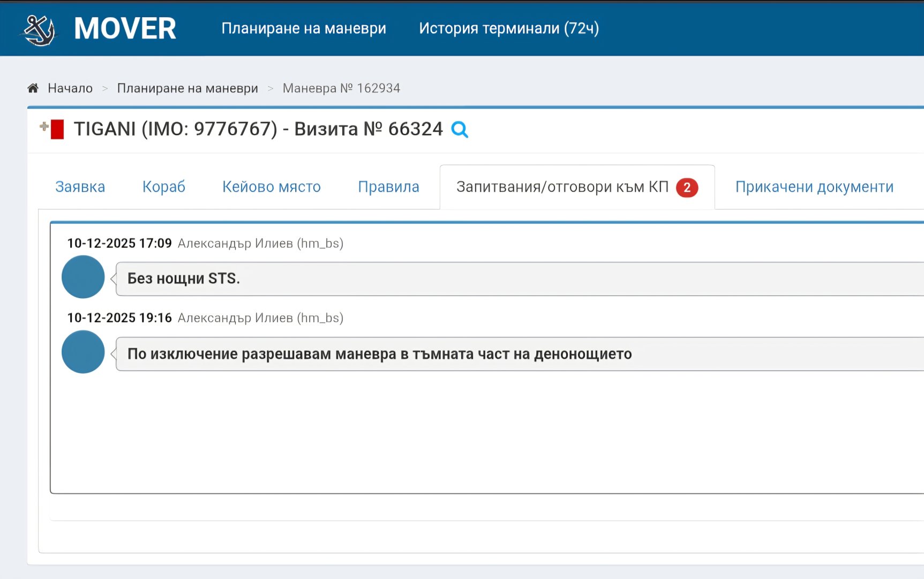Switch to the Заявка tab

pyautogui.click(x=79, y=187)
